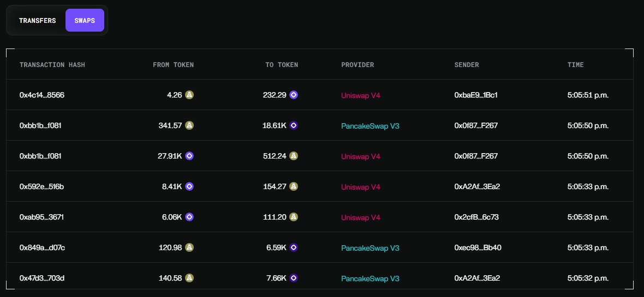
Task: Click the time 5:05:51 p.m.
Action: tap(588, 95)
